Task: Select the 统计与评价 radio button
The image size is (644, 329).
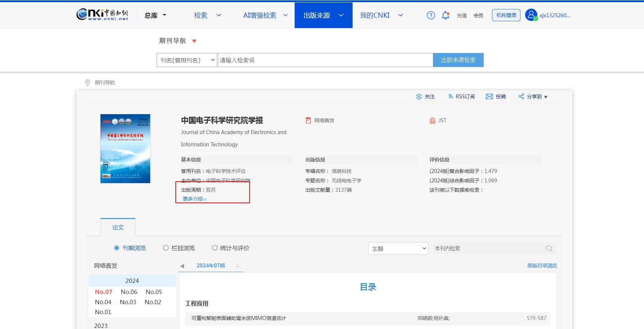Action: (x=215, y=248)
